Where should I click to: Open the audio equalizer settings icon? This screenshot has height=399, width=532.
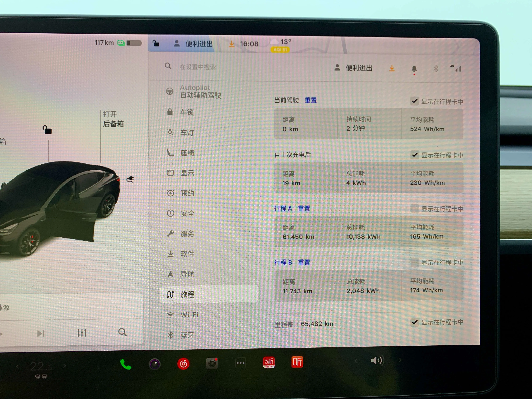click(x=82, y=333)
